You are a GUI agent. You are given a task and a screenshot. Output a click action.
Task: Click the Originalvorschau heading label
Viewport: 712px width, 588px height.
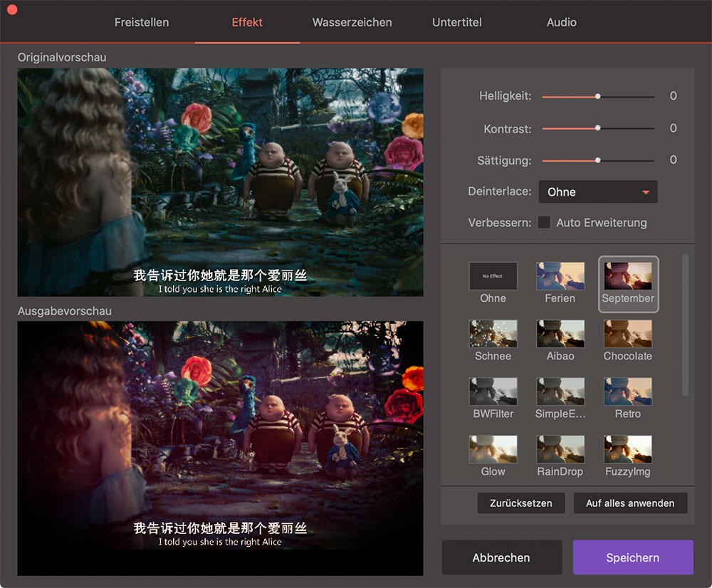pyautogui.click(x=62, y=57)
